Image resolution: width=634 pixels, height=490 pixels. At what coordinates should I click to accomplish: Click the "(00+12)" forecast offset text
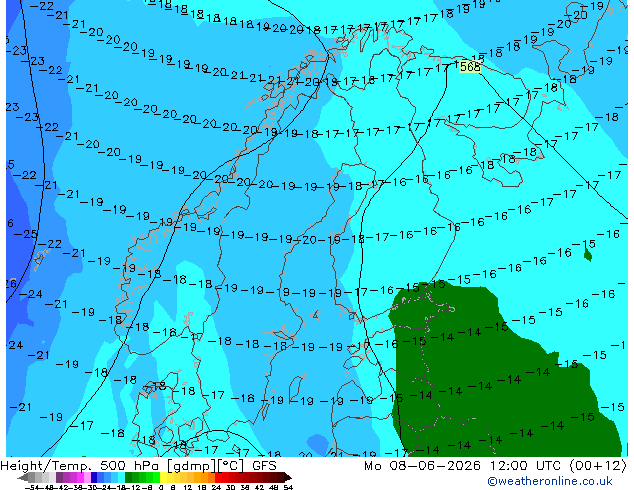tap(598, 466)
